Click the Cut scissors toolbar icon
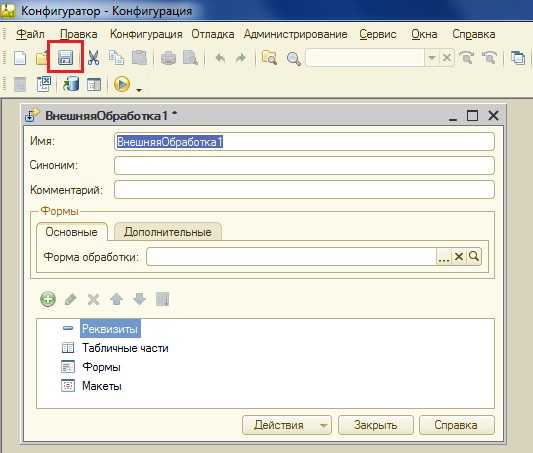This screenshot has height=453, width=533. point(93,58)
